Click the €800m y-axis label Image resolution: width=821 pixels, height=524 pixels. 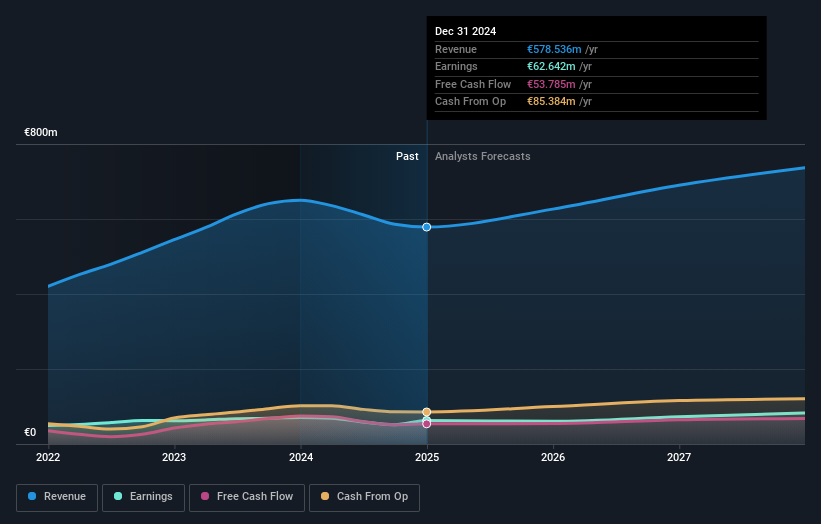coord(41,132)
